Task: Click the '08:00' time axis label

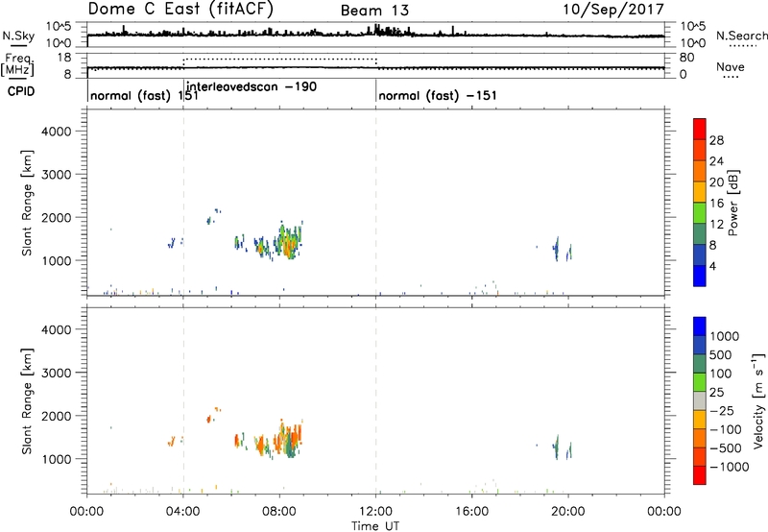Action: pyautogui.click(x=279, y=512)
